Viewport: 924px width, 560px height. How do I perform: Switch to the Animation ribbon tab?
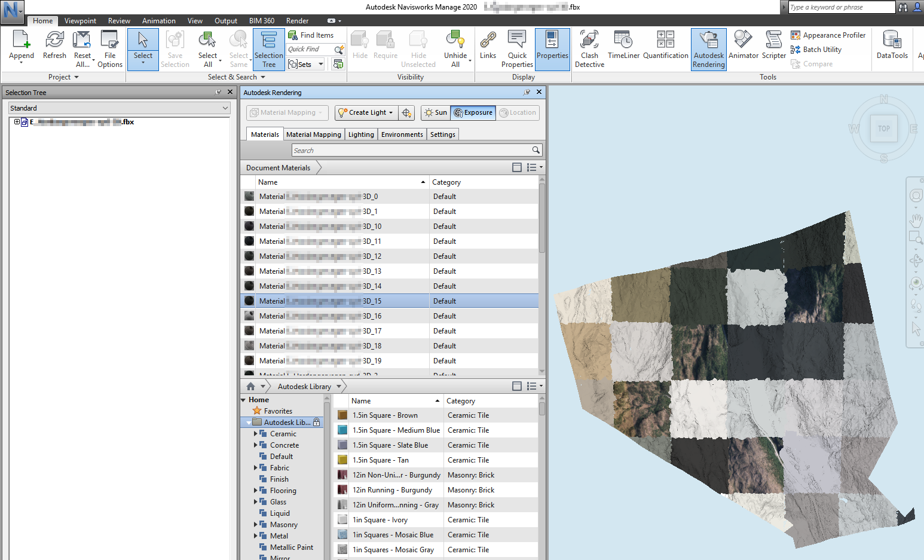[x=159, y=21]
